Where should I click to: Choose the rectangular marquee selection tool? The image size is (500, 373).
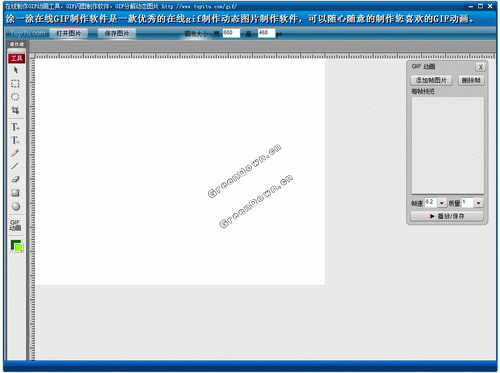point(15,83)
